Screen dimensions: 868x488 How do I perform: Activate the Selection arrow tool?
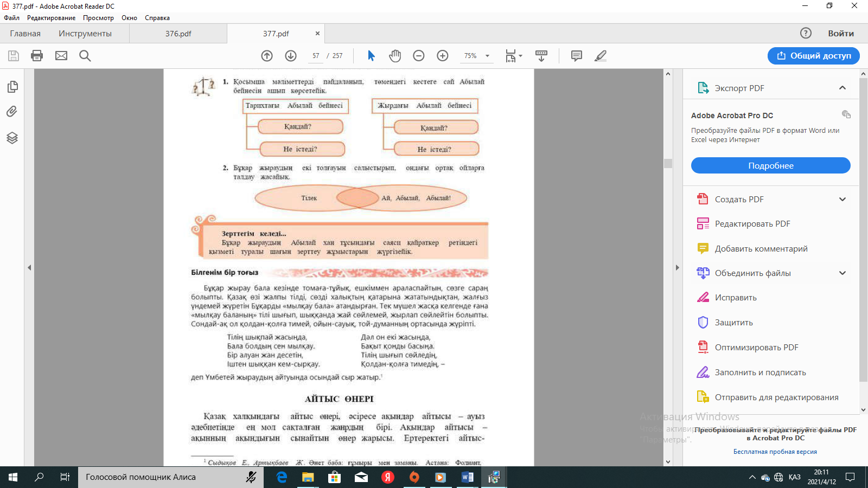pyautogui.click(x=371, y=56)
